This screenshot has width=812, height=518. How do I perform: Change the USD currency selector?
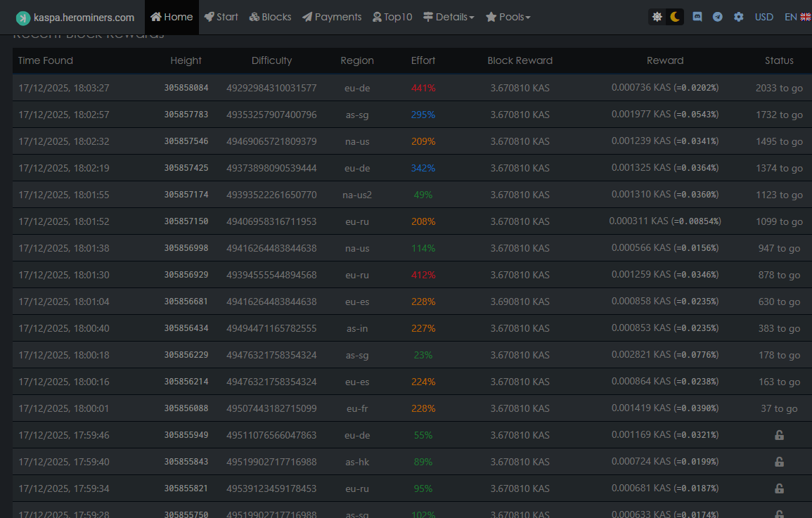[x=763, y=17]
